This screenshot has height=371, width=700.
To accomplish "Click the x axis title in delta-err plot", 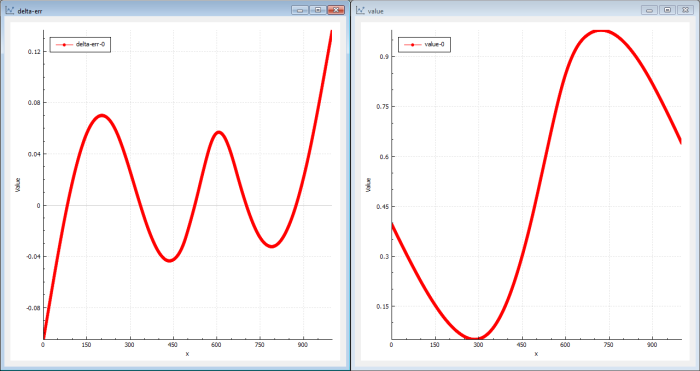I will (187, 354).
